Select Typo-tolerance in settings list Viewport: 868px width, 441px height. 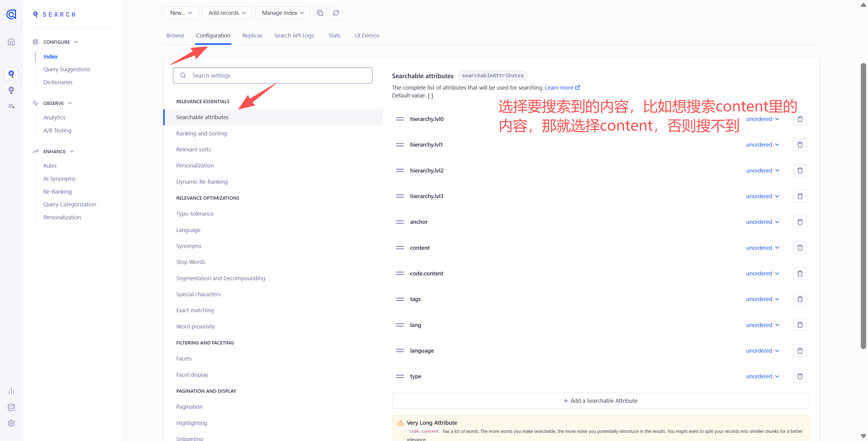pyautogui.click(x=194, y=214)
